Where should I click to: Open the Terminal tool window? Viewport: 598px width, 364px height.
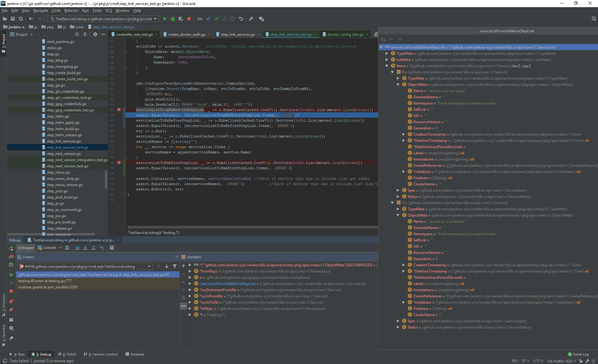point(135,354)
